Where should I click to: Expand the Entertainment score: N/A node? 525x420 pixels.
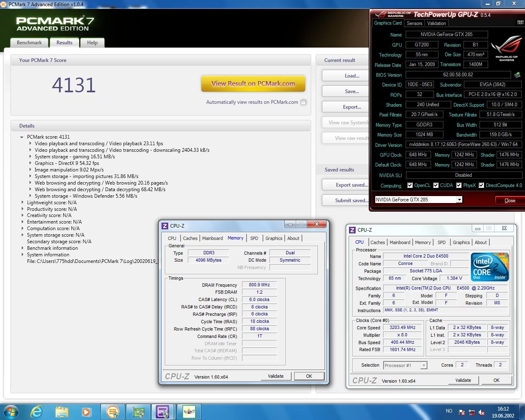pos(23,222)
